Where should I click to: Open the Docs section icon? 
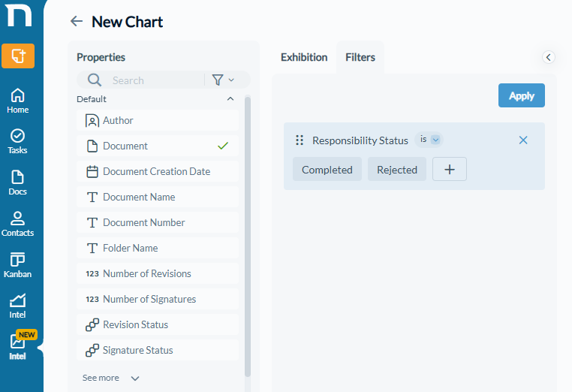17,182
